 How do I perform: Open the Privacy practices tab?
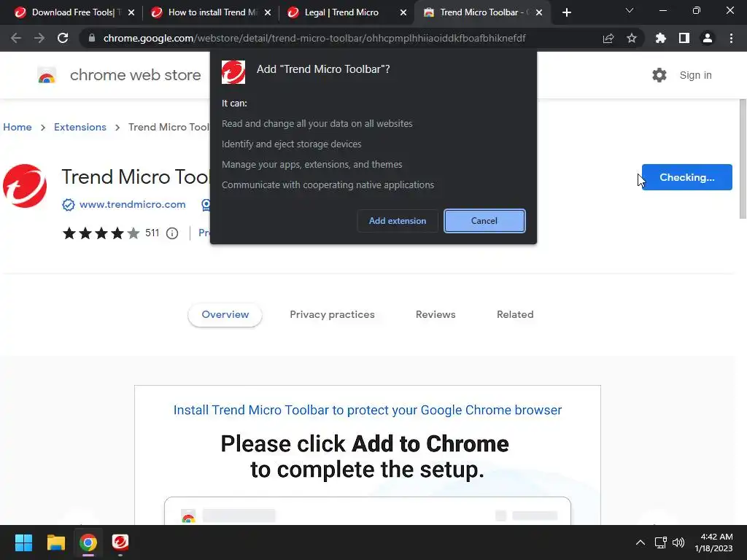332,315
